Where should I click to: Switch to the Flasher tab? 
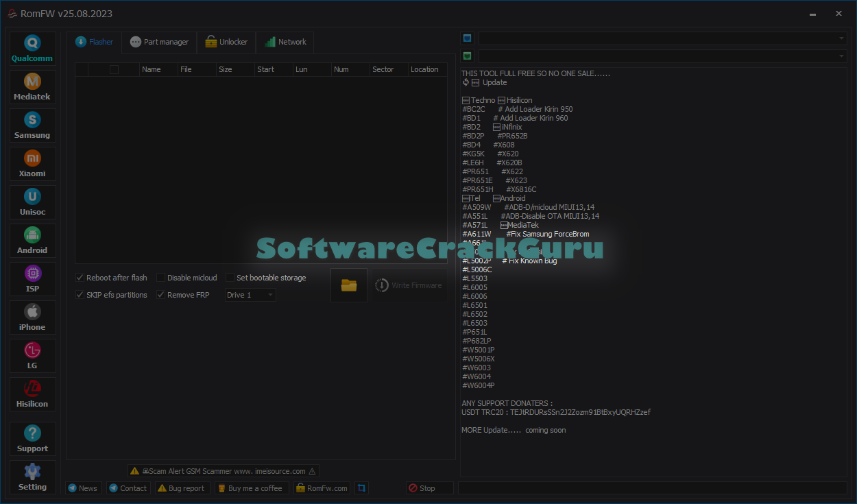[95, 42]
